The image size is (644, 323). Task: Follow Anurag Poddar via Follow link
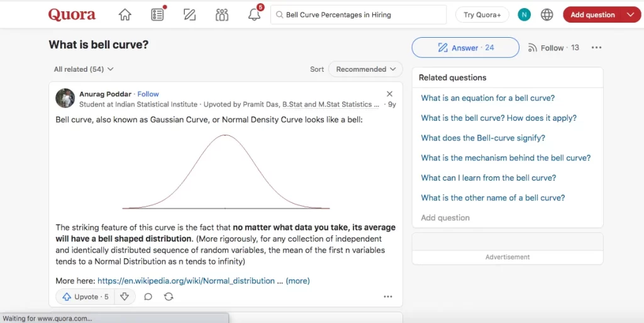point(148,94)
